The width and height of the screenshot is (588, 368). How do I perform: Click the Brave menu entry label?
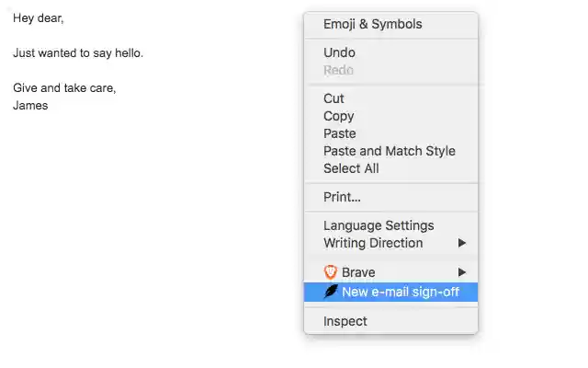pyautogui.click(x=358, y=272)
